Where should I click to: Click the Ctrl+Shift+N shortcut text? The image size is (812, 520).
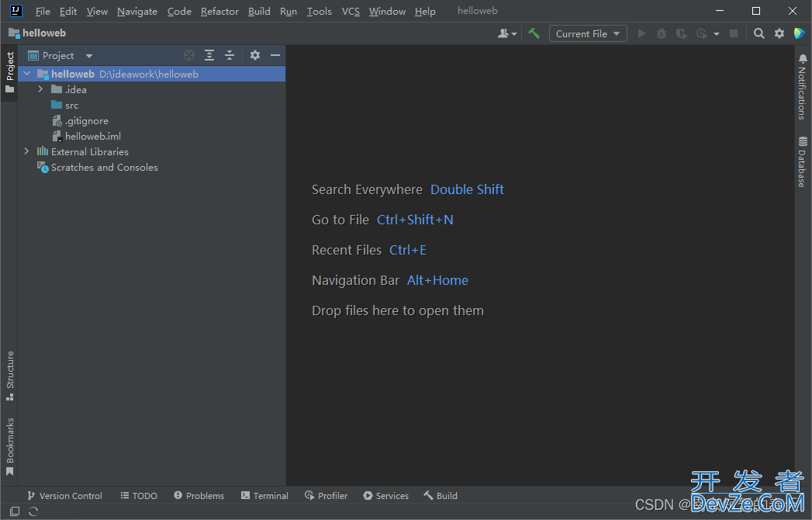tap(415, 220)
